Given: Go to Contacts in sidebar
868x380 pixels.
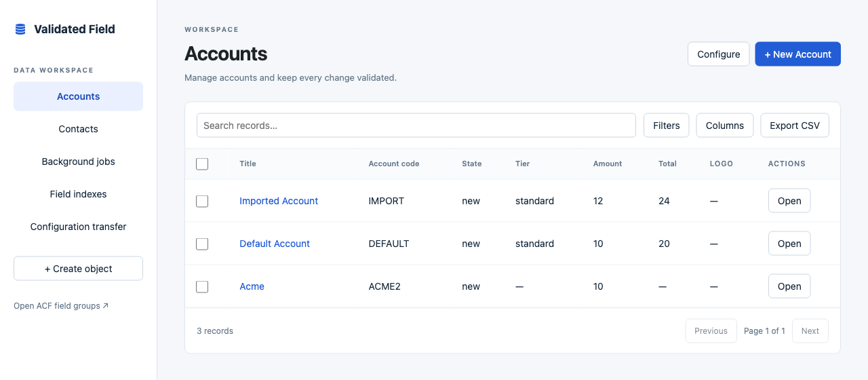Looking at the screenshot, I should [x=78, y=129].
